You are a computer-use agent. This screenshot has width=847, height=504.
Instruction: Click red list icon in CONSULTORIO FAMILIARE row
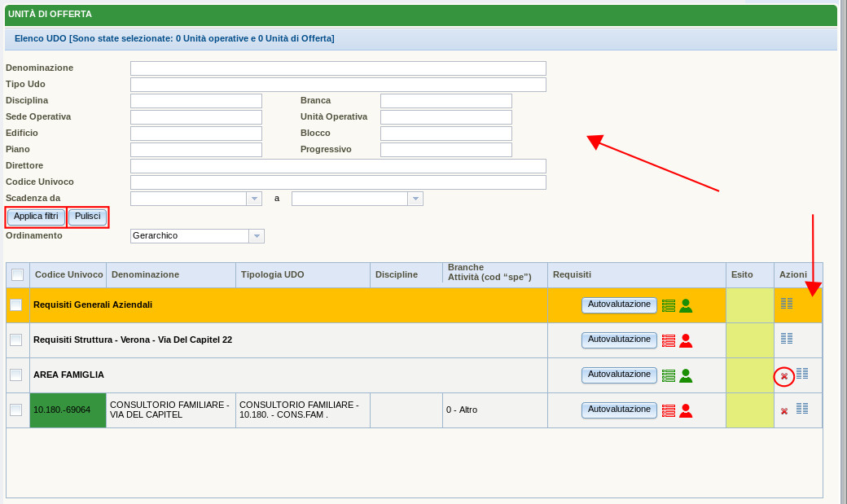[669, 410]
